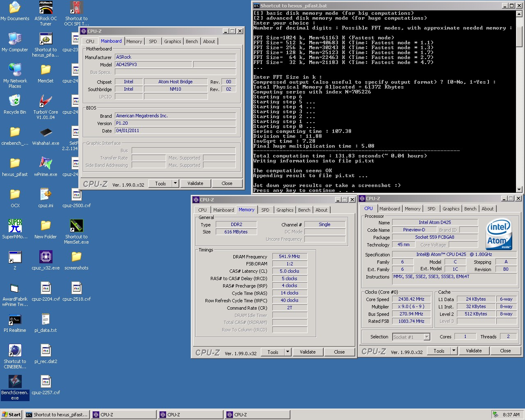Image resolution: width=525 pixels, height=420 pixels.
Task: Select Shortcut to hexus_pifast desktop icon
Action: [46, 45]
